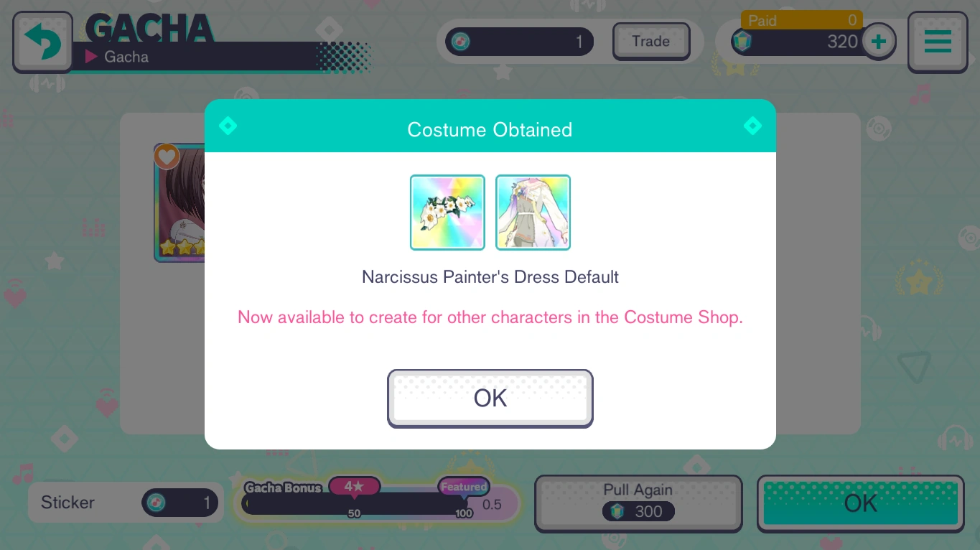The width and height of the screenshot is (980, 550).
Task: Tap the green OK button at bottom right
Action: 861,504
